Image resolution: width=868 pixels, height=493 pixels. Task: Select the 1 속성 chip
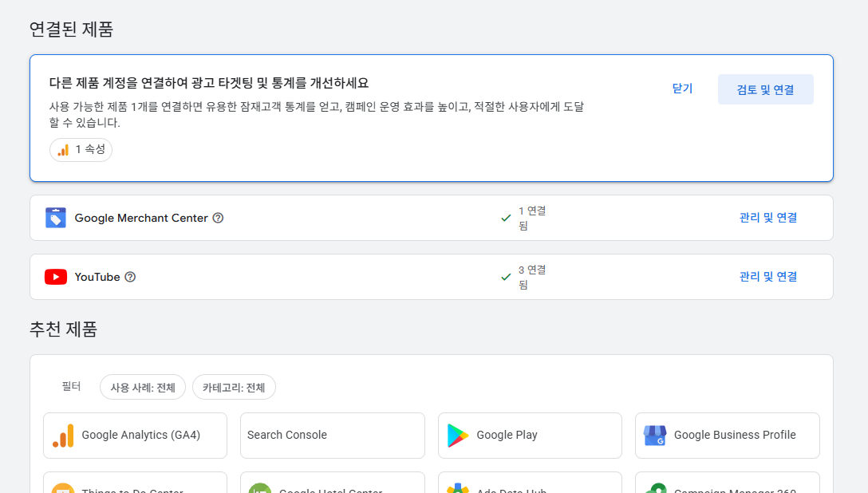point(81,150)
